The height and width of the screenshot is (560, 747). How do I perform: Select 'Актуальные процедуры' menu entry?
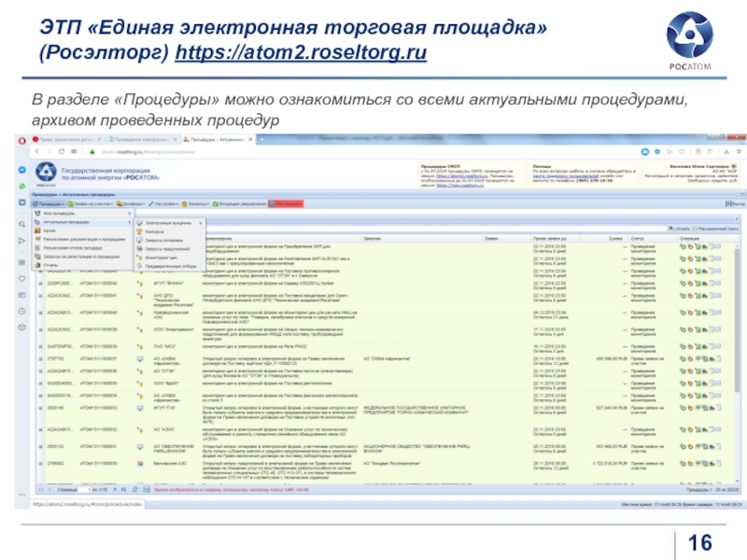click(x=83, y=222)
